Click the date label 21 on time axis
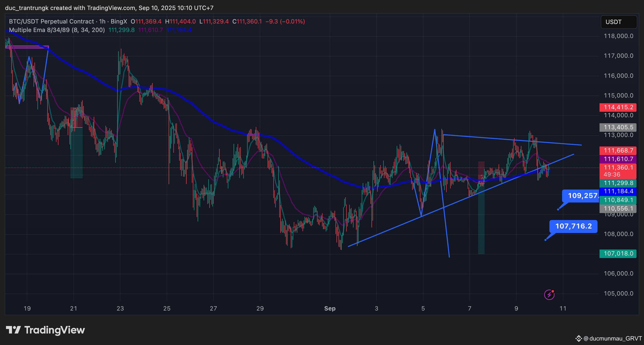The image size is (644, 345). 73,308
